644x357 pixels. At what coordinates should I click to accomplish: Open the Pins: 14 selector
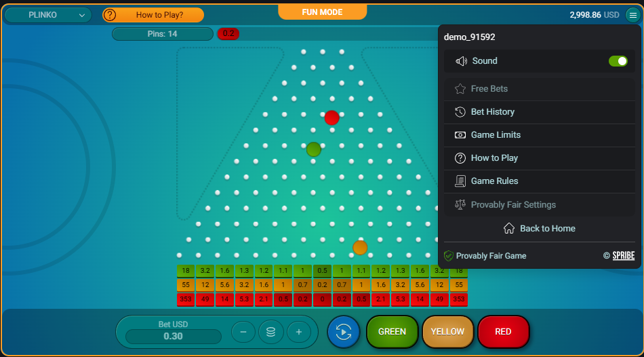click(163, 34)
